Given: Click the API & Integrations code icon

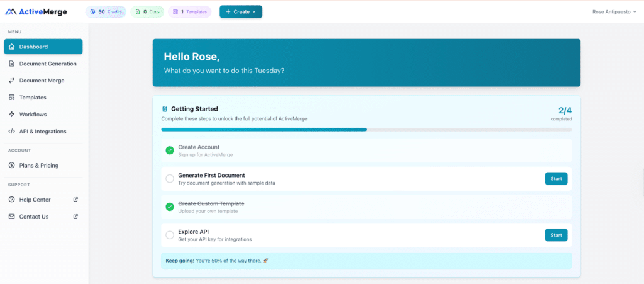Looking at the screenshot, I should pyautogui.click(x=12, y=132).
